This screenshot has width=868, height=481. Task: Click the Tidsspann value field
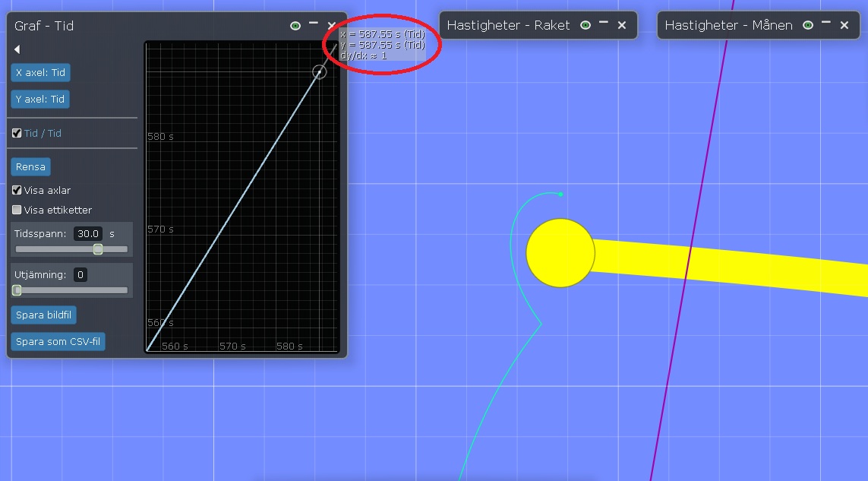tap(88, 234)
